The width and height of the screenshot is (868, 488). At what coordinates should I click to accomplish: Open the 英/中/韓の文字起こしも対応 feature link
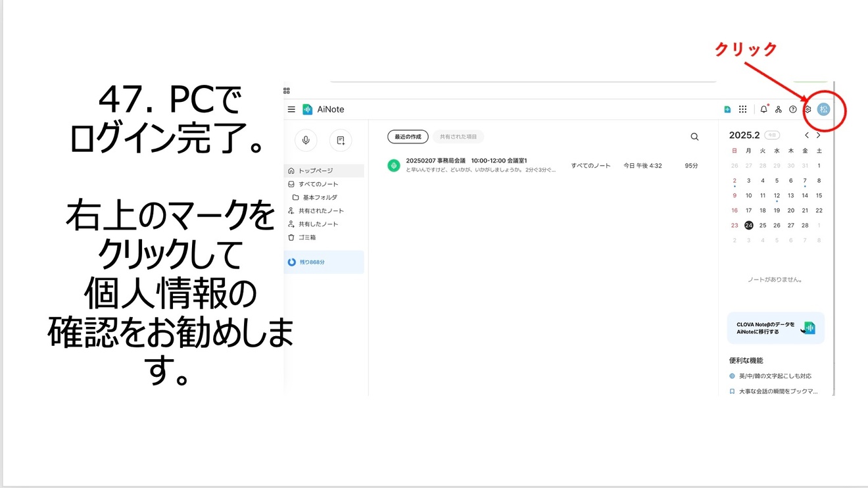tap(771, 376)
